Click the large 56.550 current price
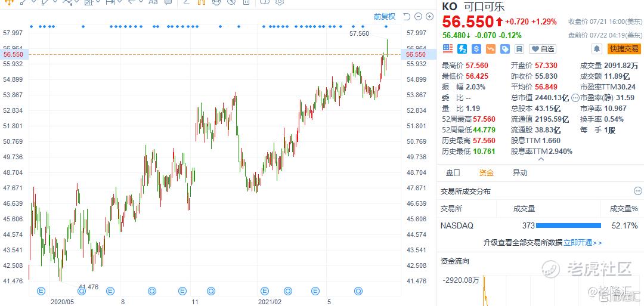644x306 pixels. pyautogui.click(x=467, y=21)
